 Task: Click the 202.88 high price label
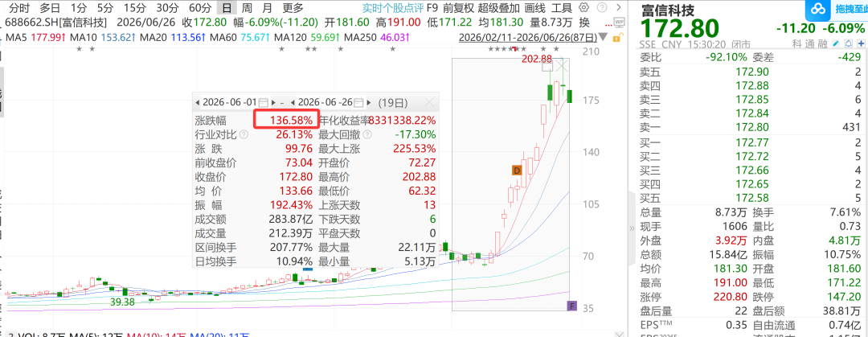pos(537,59)
